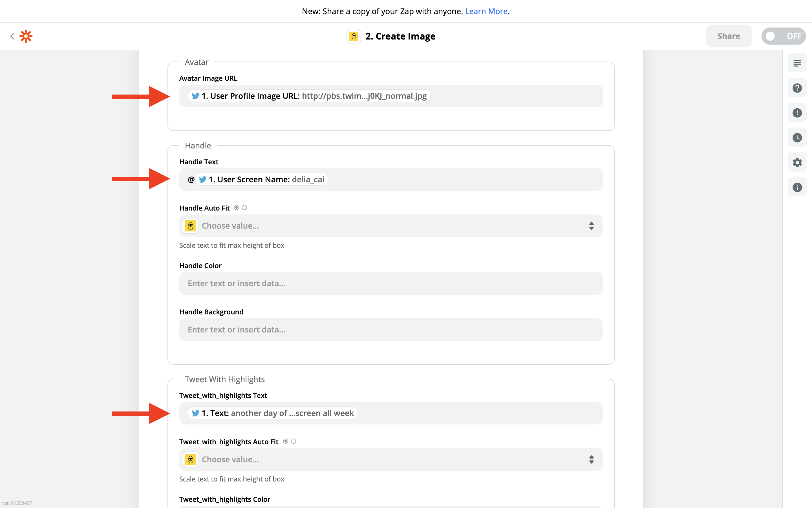This screenshot has height=508, width=812.
Task: Click the 2. Create Image step title
Action: (x=400, y=36)
